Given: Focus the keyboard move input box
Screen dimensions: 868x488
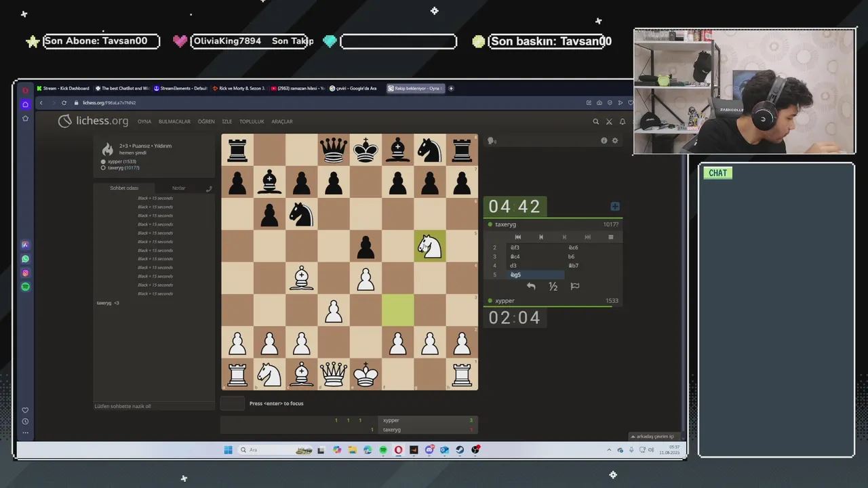Looking at the screenshot, I should coord(233,403).
